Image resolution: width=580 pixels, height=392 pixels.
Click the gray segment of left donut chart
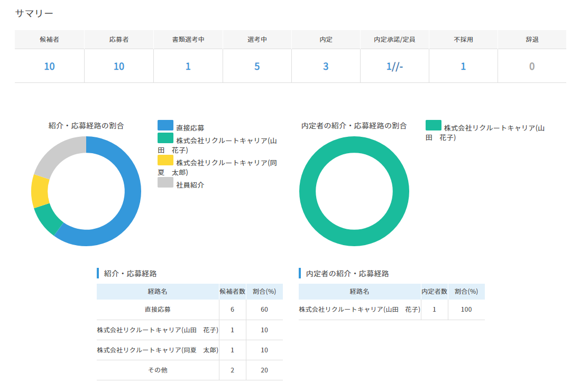[59, 154]
